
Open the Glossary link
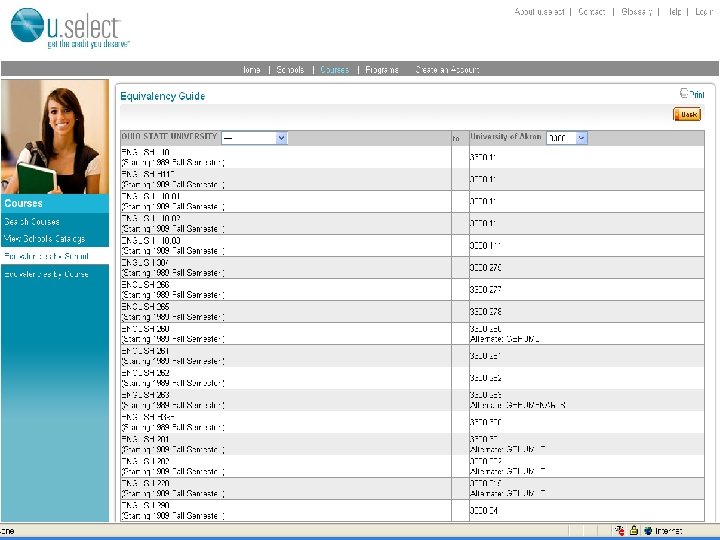click(636, 12)
